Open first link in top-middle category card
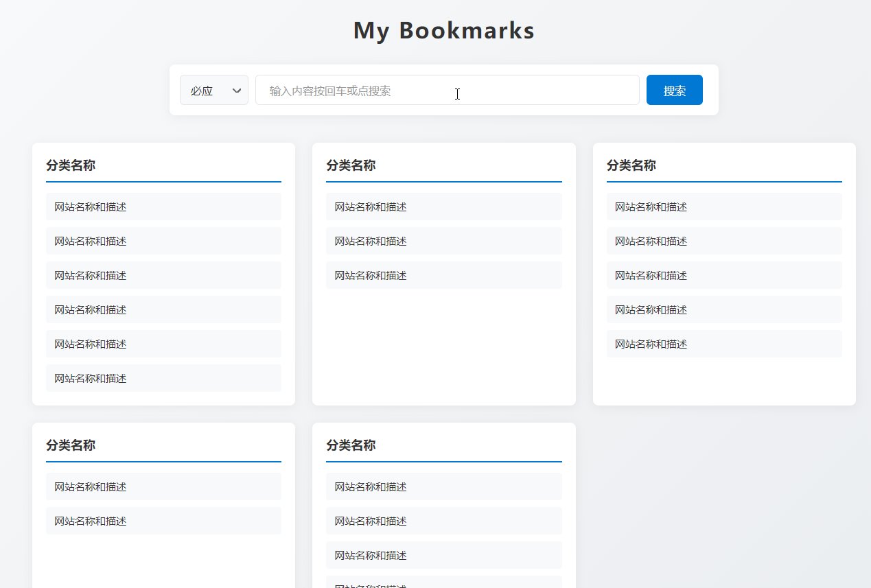This screenshot has width=871, height=588. tap(443, 207)
